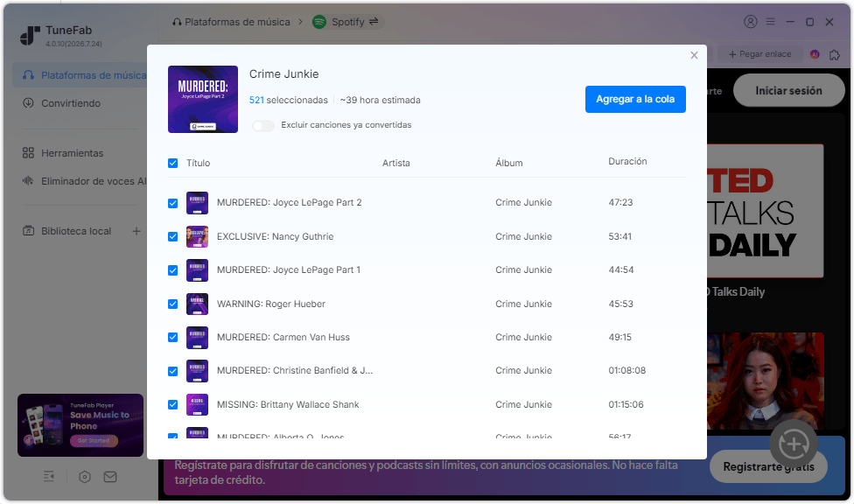The image size is (854, 504).
Task: Uncheck MURDERED: Christine Banfield episode
Action: pyautogui.click(x=172, y=371)
